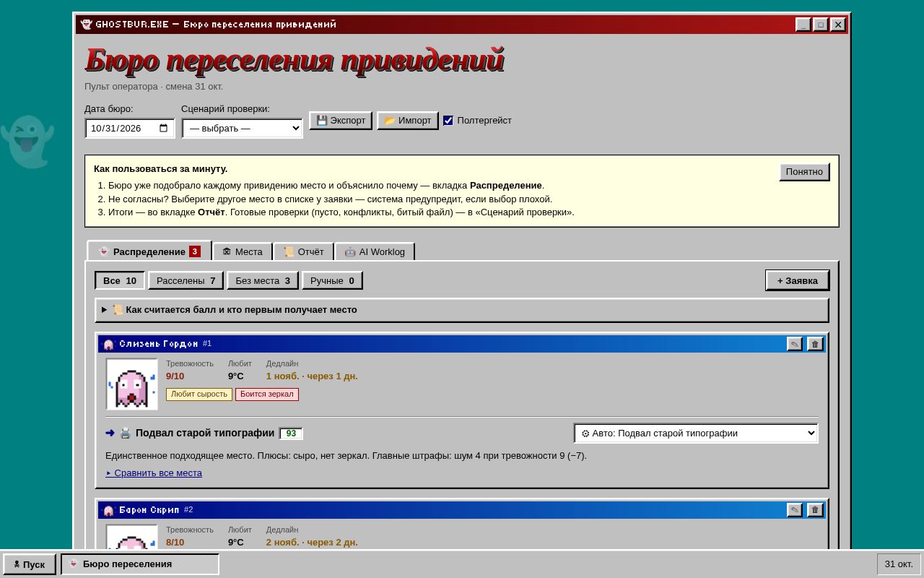Filter by Расселены requests
The image size is (924, 578).
coord(186,280)
